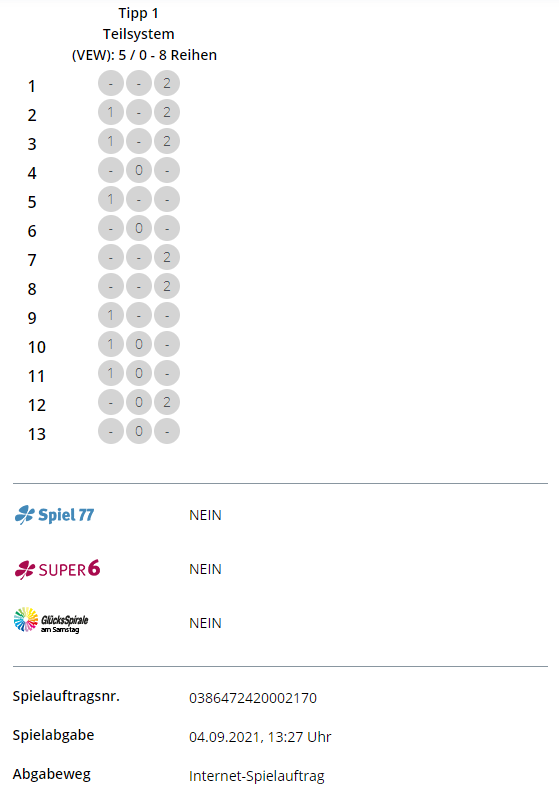
Task: Click the Internet-Spielauftrag text
Action: click(256, 776)
